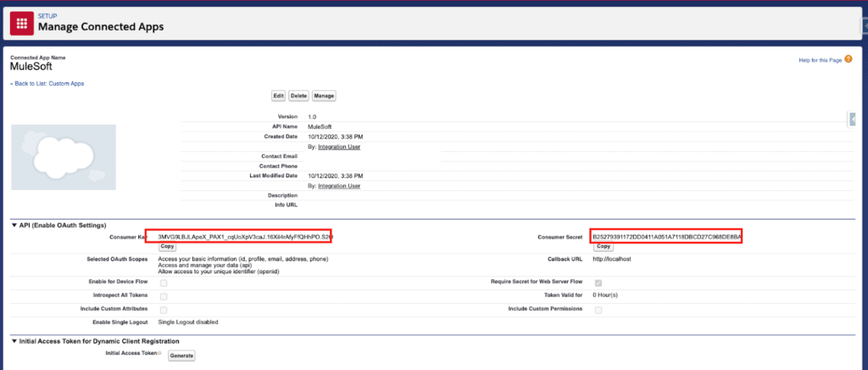Image resolution: width=868 pixels, height=370 pixels.
Task: Click the Edit button
Action: 278,96
